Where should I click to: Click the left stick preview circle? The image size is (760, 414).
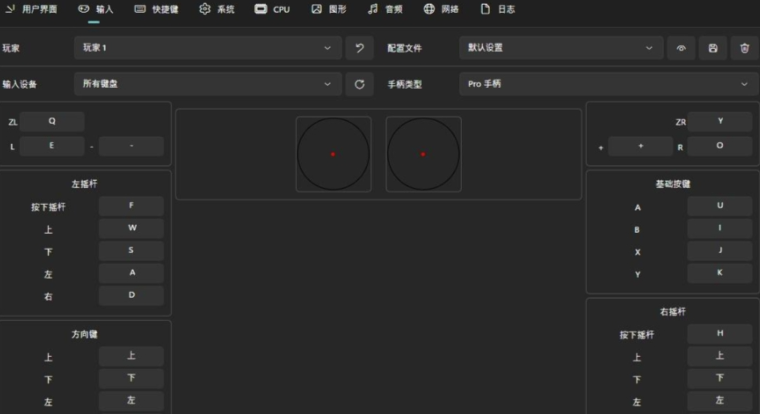333,154
